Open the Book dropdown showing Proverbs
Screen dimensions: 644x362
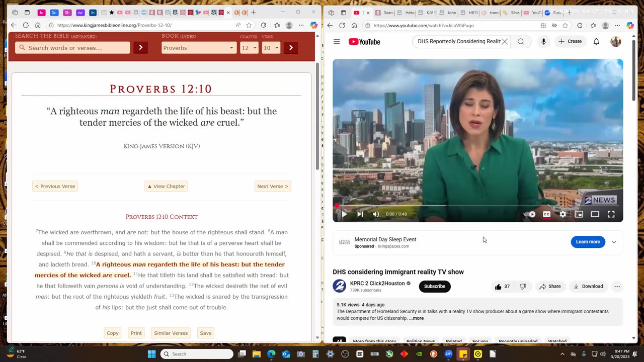(x=199, y=48)
